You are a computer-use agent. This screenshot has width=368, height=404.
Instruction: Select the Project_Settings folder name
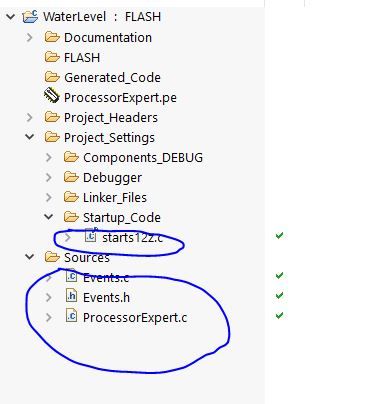[x=109, y=138]
